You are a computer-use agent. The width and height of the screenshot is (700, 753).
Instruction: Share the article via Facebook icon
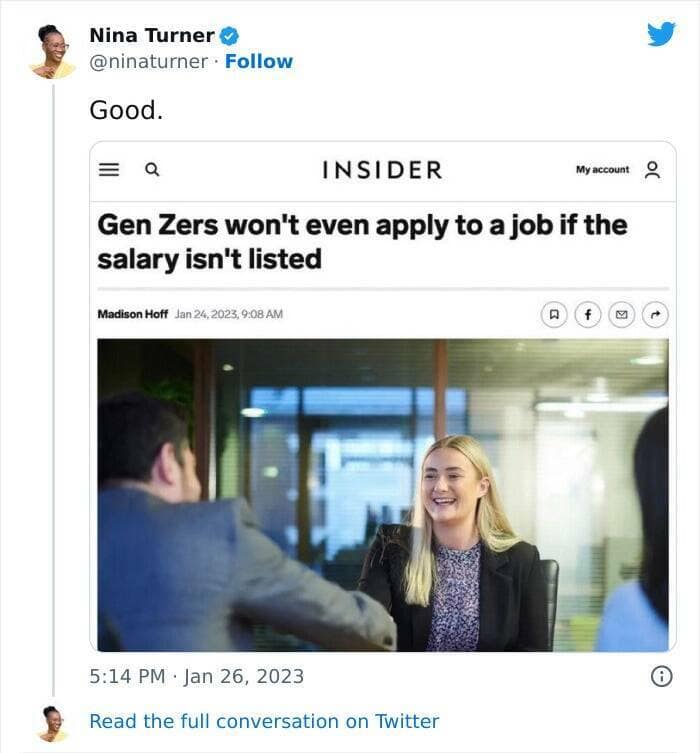click(587, 315)
